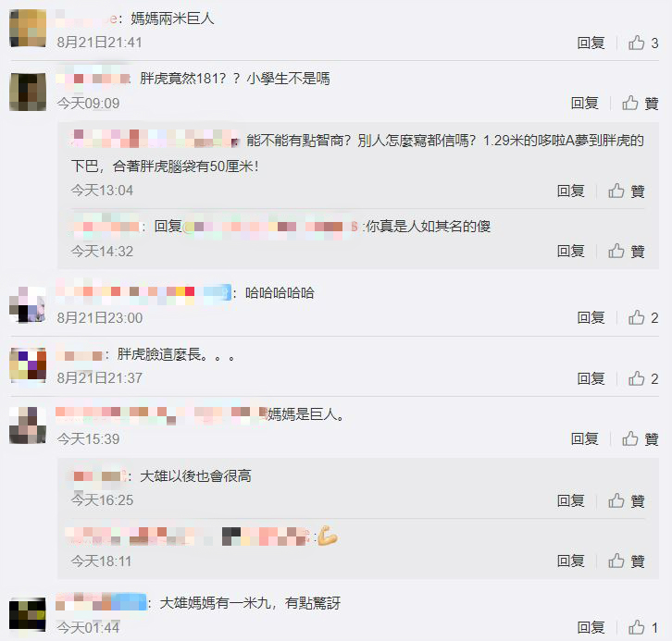The height and width of the screenshot is (641, 672).
Task: Reply to the 今天13:04 sub-comment
Action: point(571,191)
